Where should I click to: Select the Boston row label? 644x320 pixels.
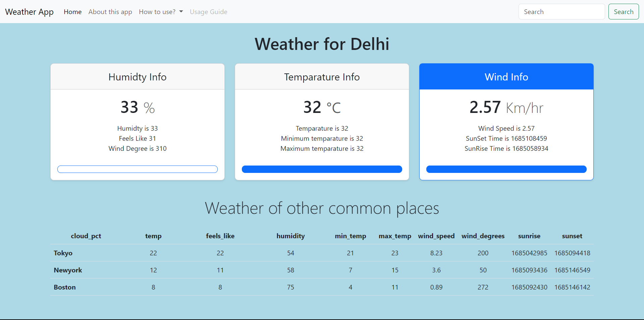65,287
